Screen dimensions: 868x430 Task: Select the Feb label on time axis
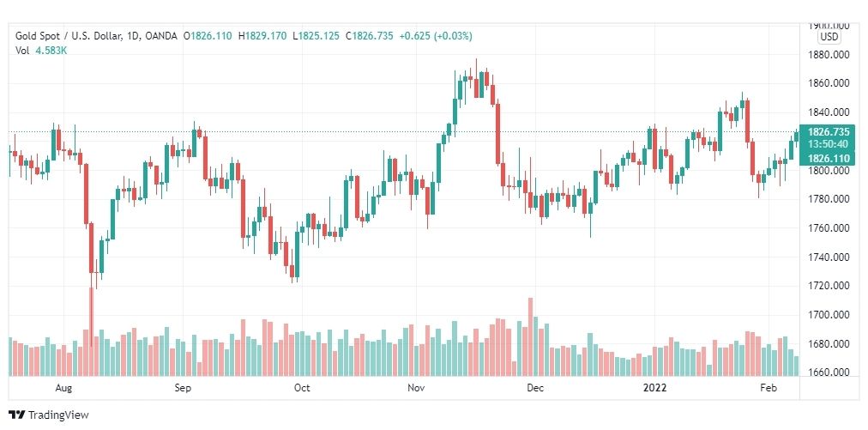(769, 388)
